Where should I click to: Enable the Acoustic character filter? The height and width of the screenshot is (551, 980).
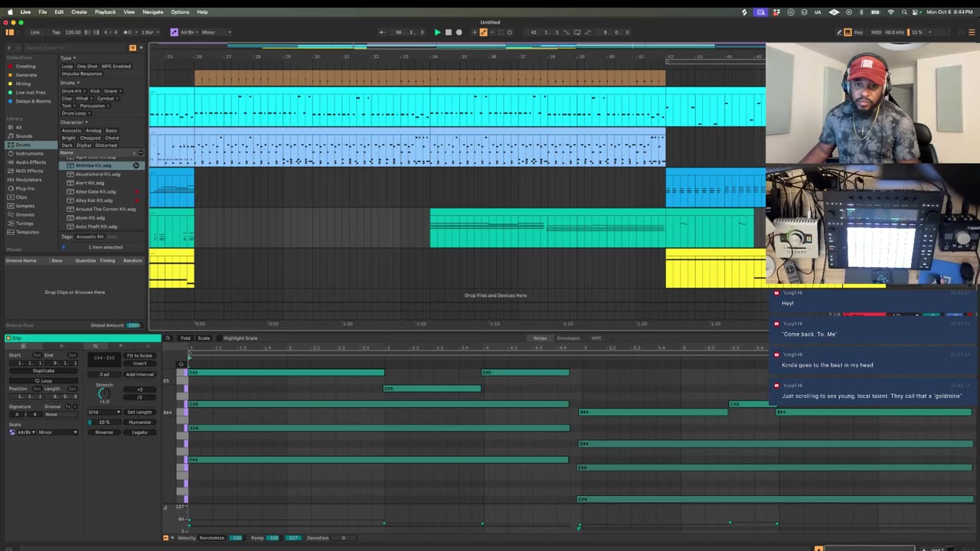pyautogui.click(x=71, y=131)
